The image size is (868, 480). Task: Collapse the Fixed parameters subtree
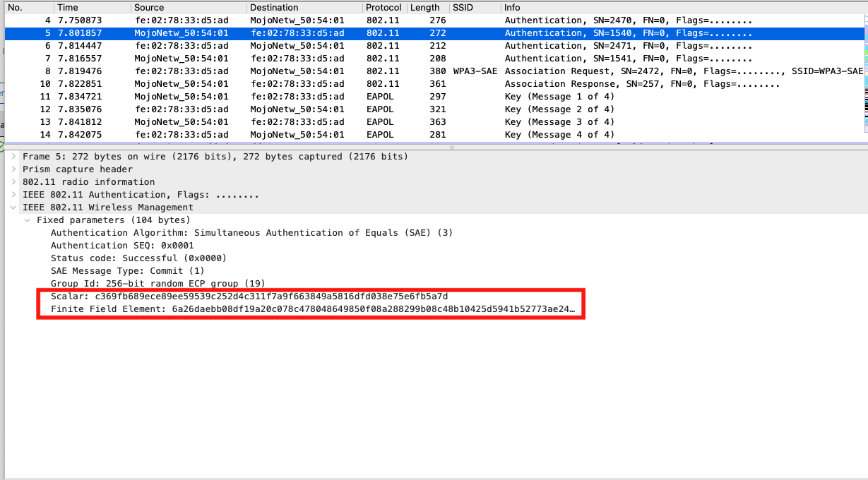[x=25, y=220]
